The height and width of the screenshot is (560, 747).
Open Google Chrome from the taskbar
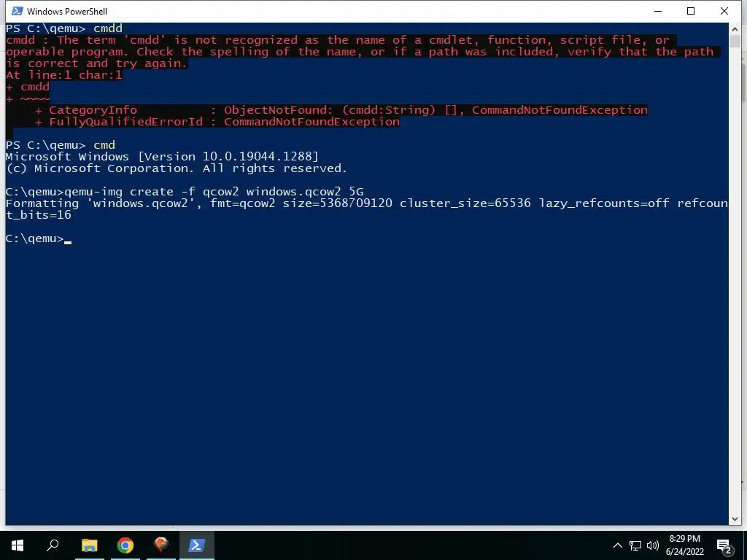pyautogui.click(x=125, y=545)
